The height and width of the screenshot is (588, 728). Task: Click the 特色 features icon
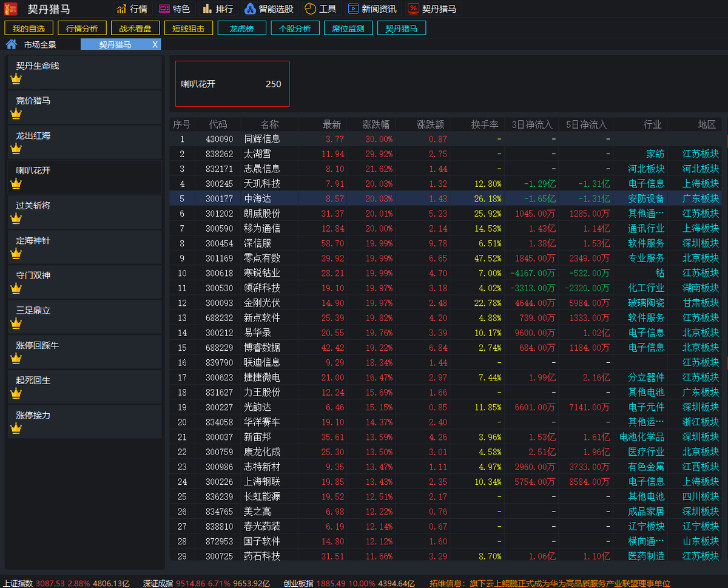174,8
